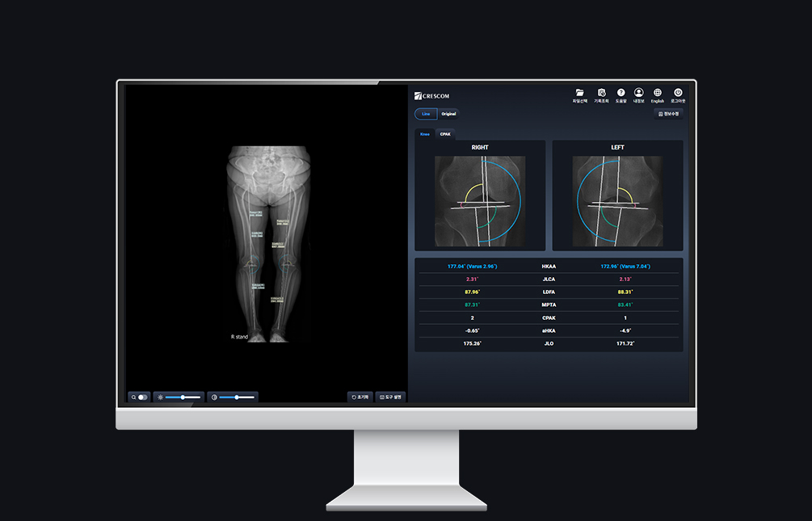Switch to the CPAK tab
Image resolution: width=812 pixels, height=521 pixels.
tap(444, 134)
